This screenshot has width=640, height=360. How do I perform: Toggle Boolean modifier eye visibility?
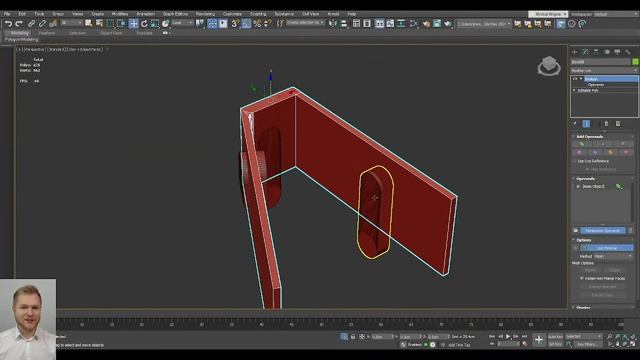tap(575, 79)
